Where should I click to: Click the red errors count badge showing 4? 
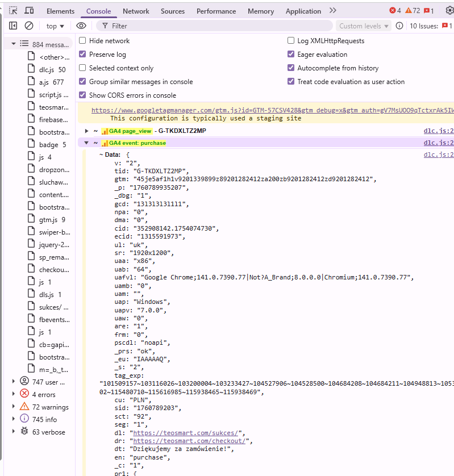(x=395, y=11)
